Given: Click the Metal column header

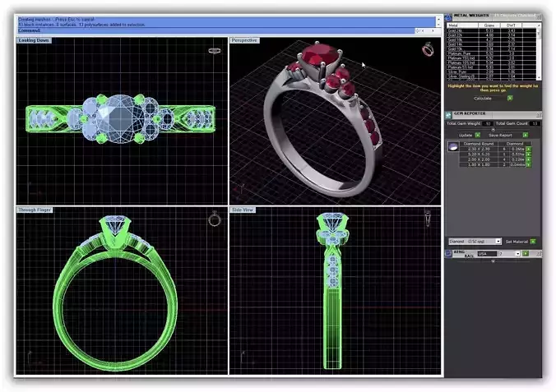Looking at the screenshot, I should [x=462, y=25].
